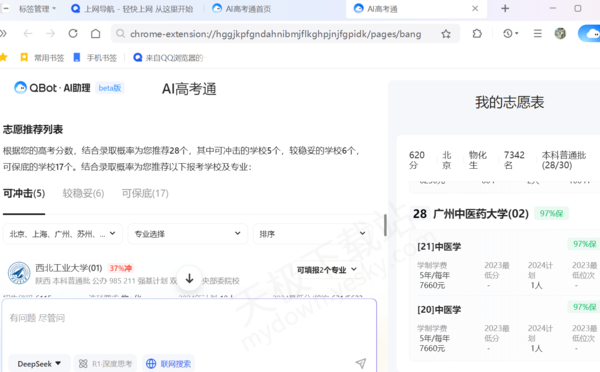Click the 37%冲 probability badge
Screen dimensions: 600x372
121,268
